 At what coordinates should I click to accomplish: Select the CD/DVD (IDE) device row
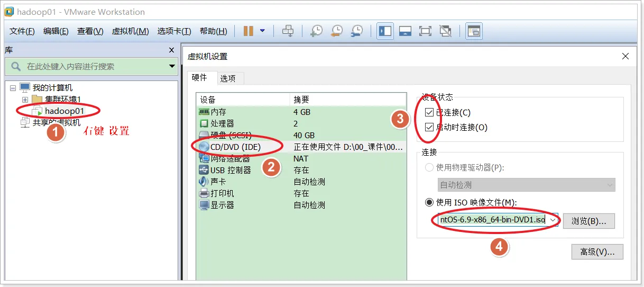click(301, 147)
